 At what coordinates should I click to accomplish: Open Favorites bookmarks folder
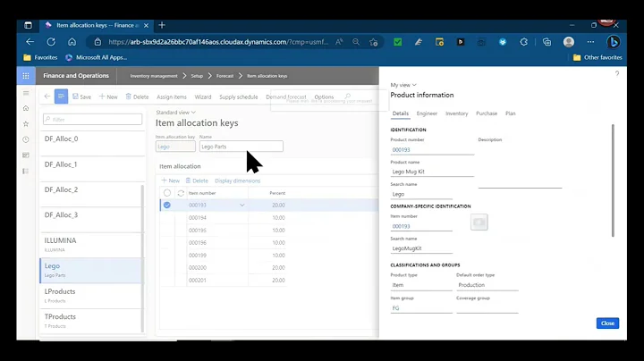[x=40, y=57]
